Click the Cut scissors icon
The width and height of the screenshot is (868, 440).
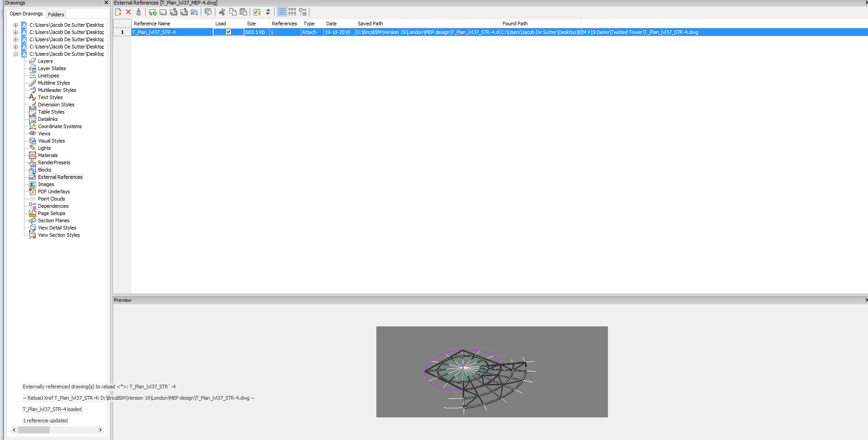[x=222, y=12]
